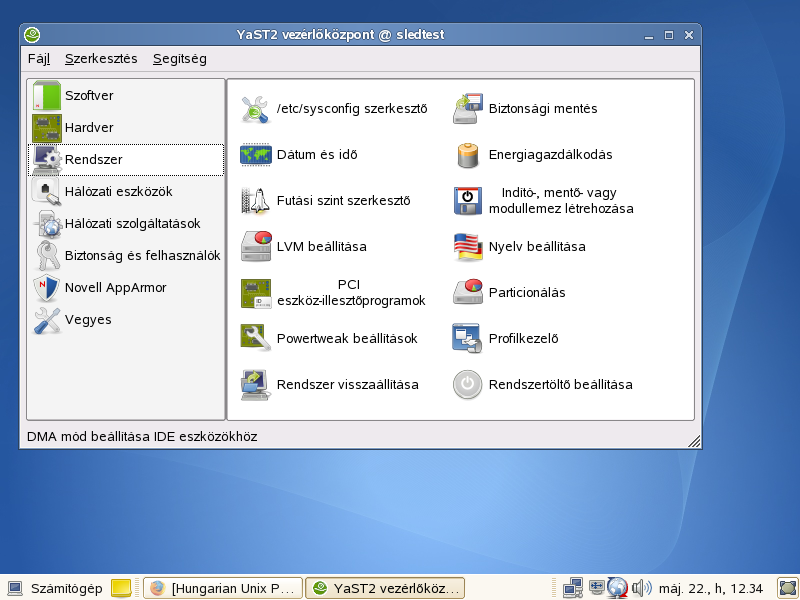Open the Dátum és idő world map icon
800x600 pixels.
pos(256,155)
